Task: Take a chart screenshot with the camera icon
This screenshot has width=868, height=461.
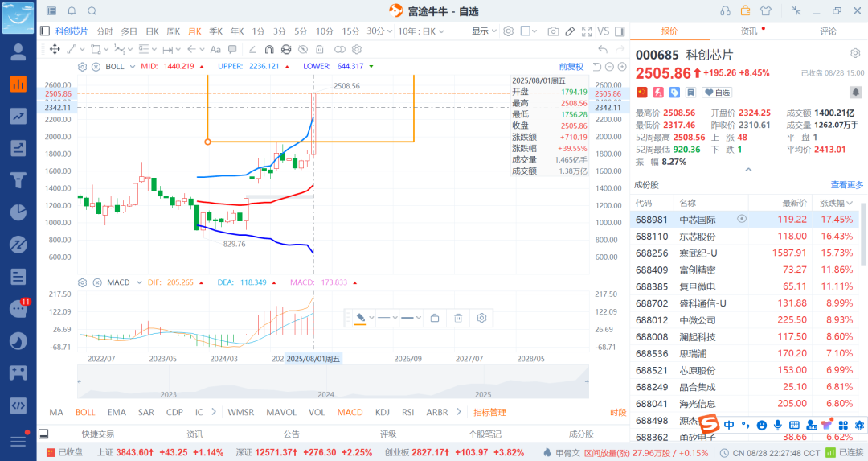Action: click(552, 31)
